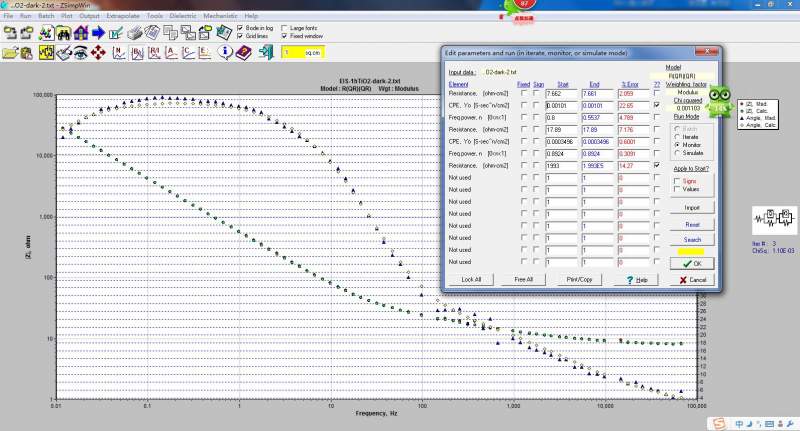Screen dimensions: 800x431
Task: Toggle the 'Bode in log' checkbox
Action: coord(238,27)
